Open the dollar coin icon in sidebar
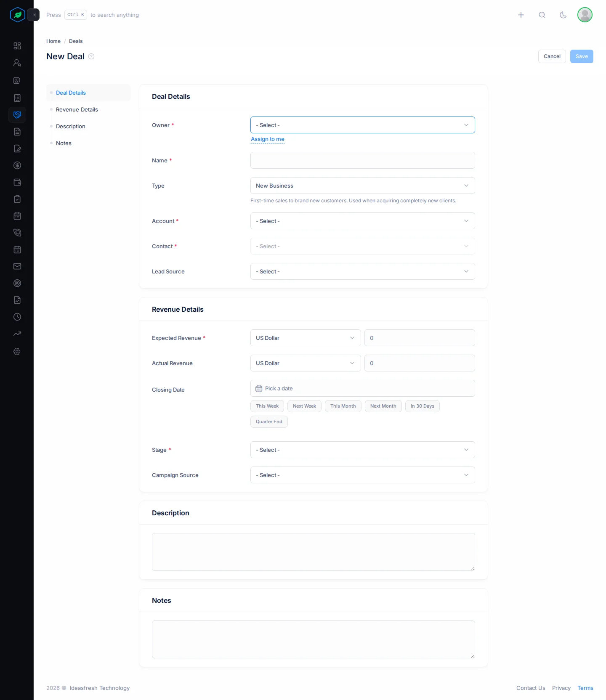Image resolution: width=606 pixels, height=700 pixels. (17, 165)
